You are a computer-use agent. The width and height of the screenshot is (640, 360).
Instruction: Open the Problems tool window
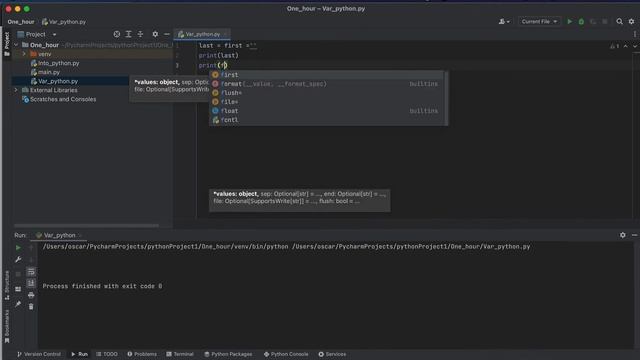[142, 354]
